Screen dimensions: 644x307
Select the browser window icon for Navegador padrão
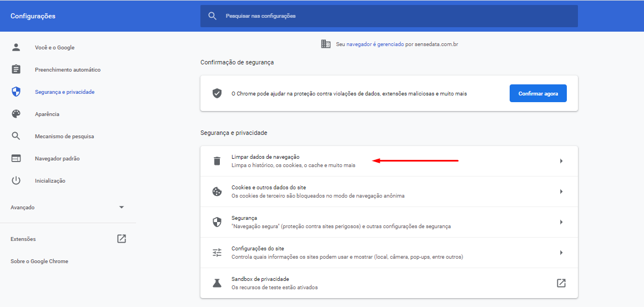16,158
